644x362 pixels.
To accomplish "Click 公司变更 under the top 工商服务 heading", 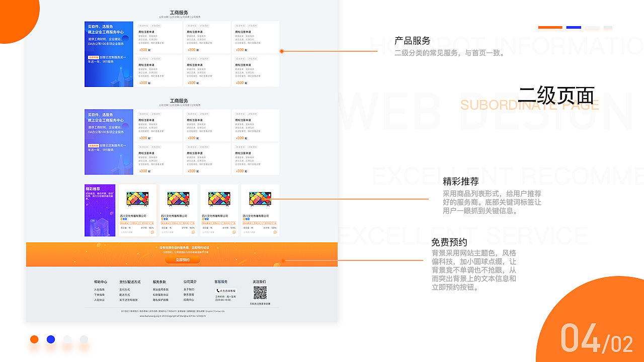I will [x=185, y=17].
